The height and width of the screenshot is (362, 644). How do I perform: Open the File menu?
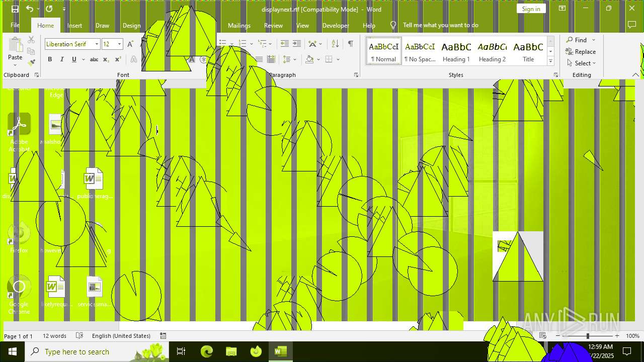pyautogui.click(x=15, y=25)
